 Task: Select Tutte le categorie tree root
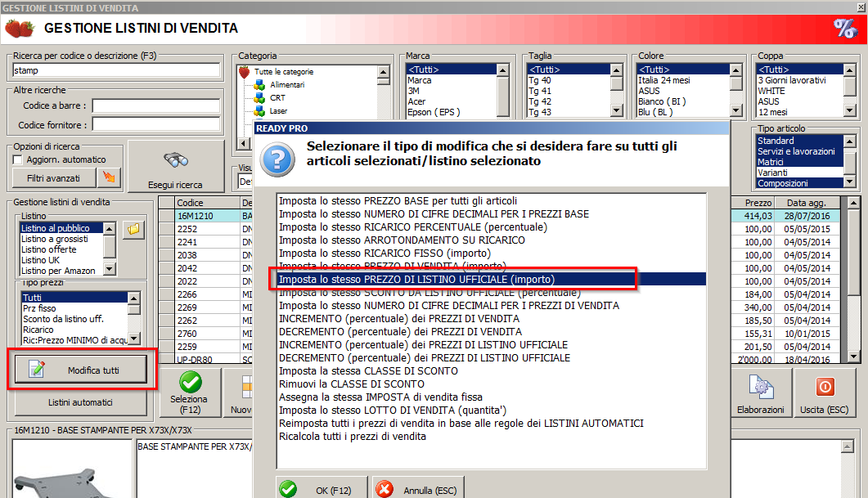pyautogui.click(x=284, y=72)
